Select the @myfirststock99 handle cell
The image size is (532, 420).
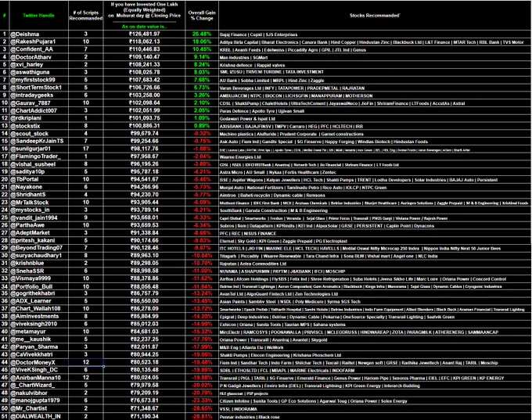tap(39, 80)
